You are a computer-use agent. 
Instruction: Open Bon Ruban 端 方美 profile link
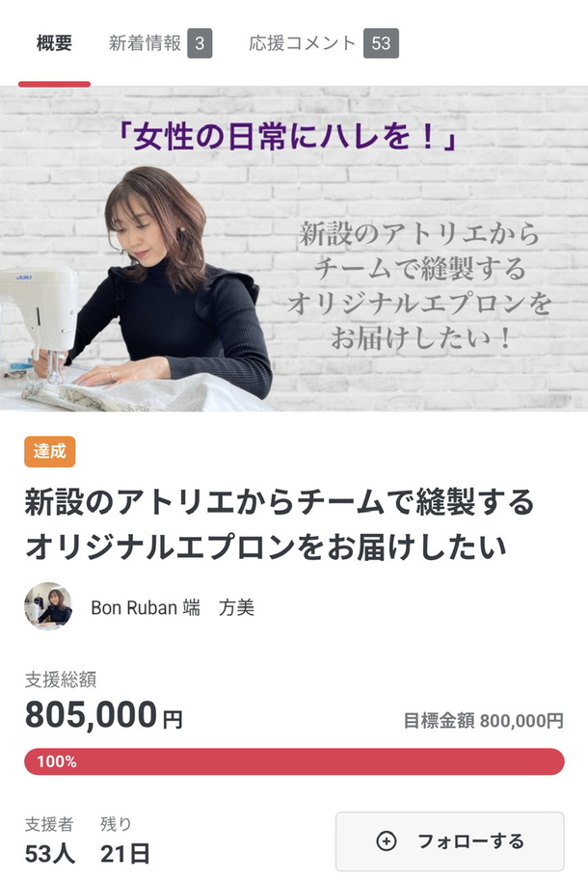click(x=173, y=607)
